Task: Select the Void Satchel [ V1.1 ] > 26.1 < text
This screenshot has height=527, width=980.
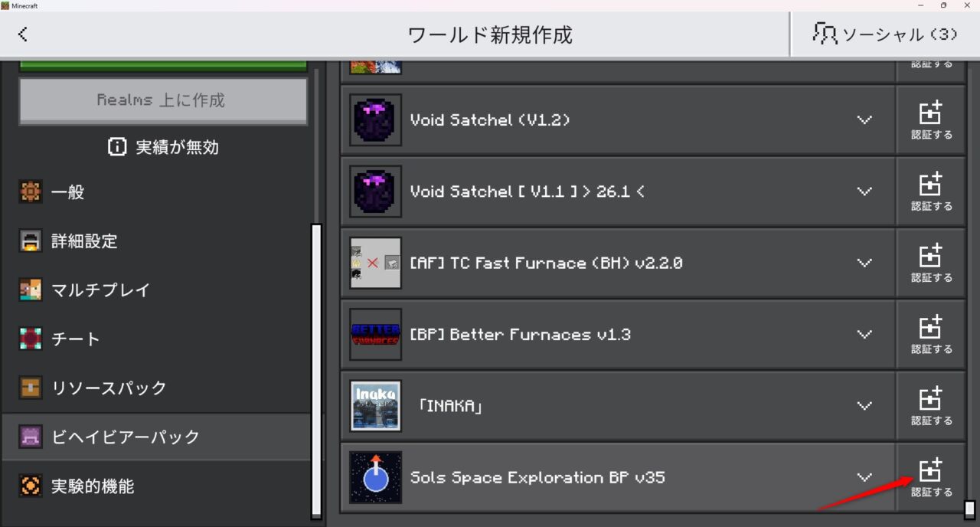Action: (528, 191)
